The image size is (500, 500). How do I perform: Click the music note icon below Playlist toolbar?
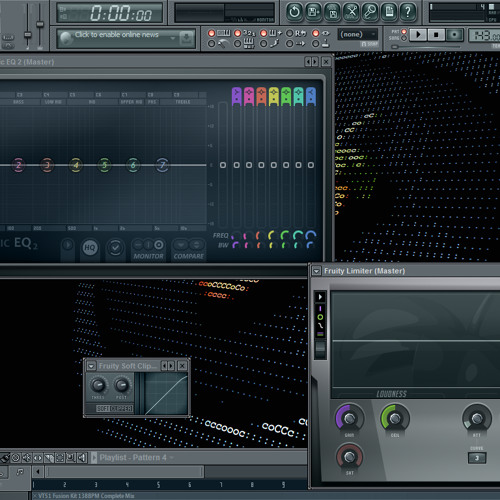pos(20,472)
